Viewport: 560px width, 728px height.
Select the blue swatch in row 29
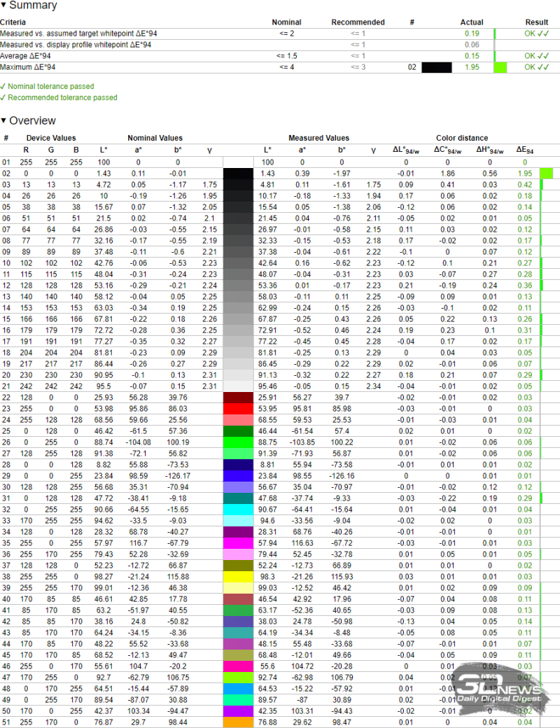click(x=241, y=475)
